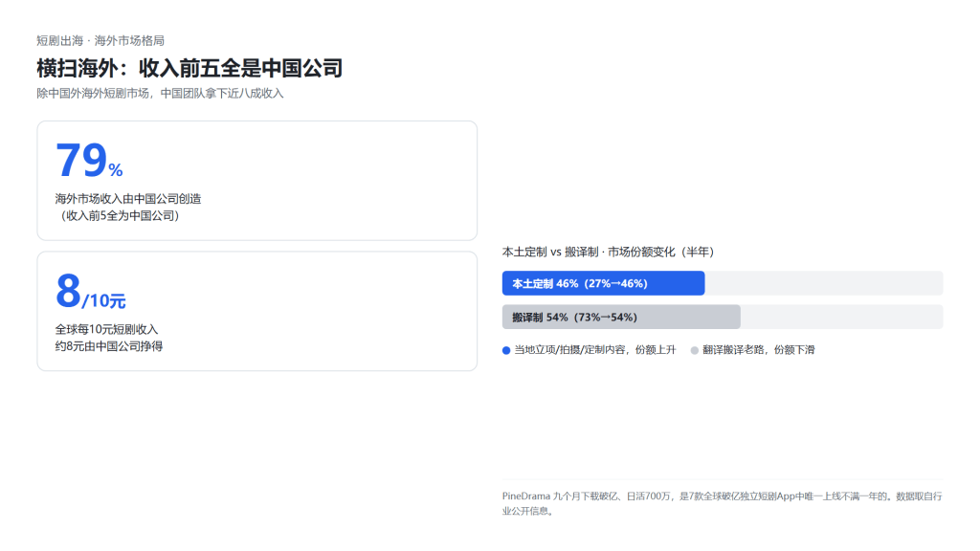The height and width of the screenshot is (551, 980).
Task: Click the subtitle 除中国外海外短剧市场，中国团队拿下近八成收入
Action: pyautogui.click(x=160, y=93)
